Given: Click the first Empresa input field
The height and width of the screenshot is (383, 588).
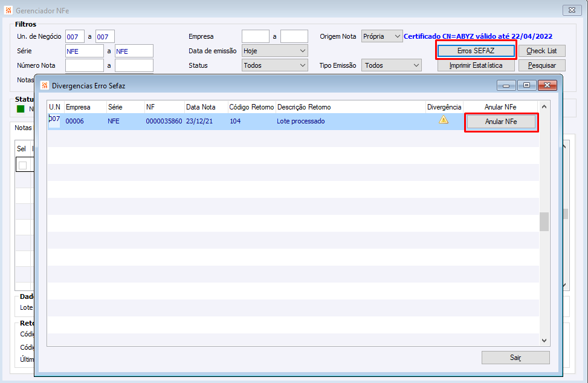Looking at the screenshot, I should click(x=256, y=36).
